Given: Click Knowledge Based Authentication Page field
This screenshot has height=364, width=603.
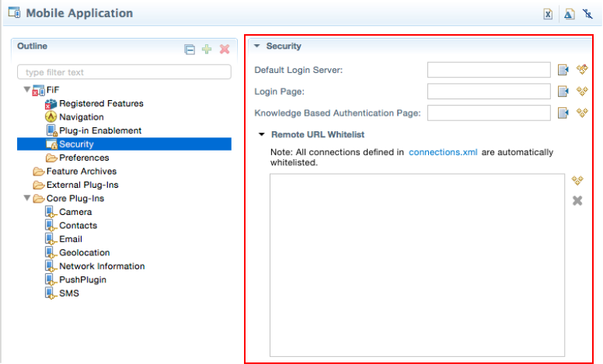Looking at the screenshot, I should 489,113.
